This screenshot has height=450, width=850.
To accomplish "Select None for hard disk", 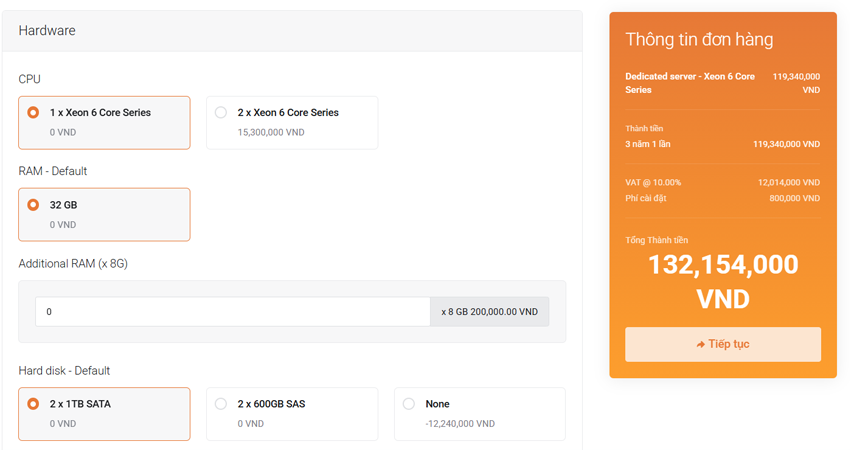I will [409, 404].
